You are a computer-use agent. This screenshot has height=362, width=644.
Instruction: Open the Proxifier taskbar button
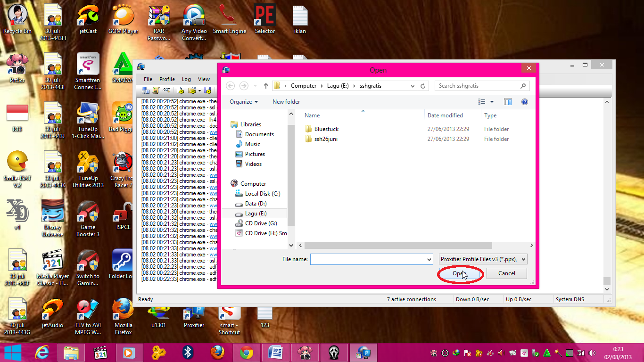[363, 352]
